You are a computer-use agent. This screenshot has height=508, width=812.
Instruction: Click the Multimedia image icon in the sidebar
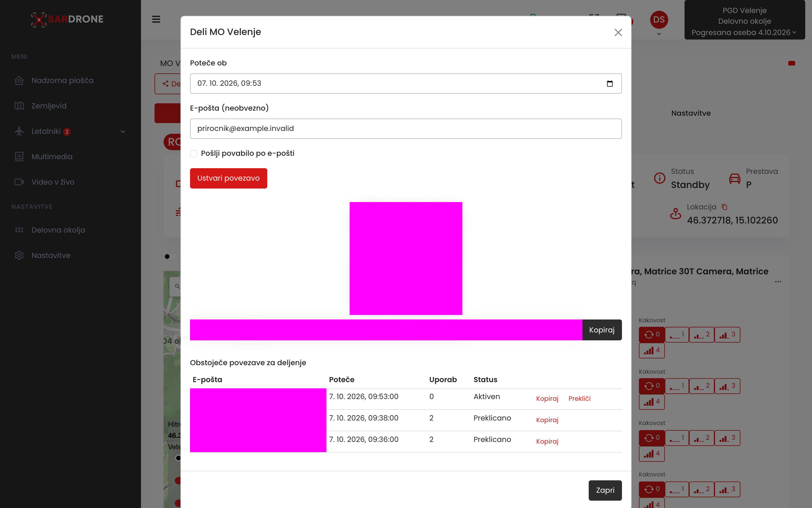(19, 157)
